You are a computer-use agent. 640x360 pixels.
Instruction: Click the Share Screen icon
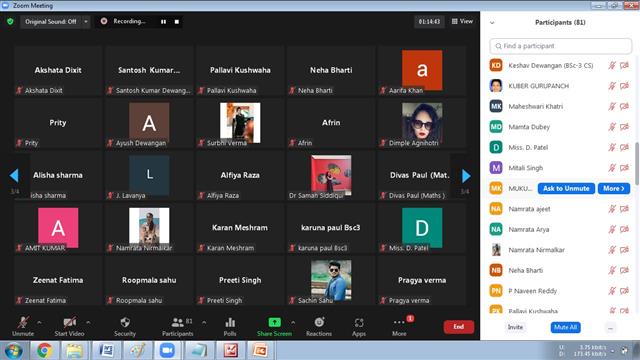[x=274, y=322]
